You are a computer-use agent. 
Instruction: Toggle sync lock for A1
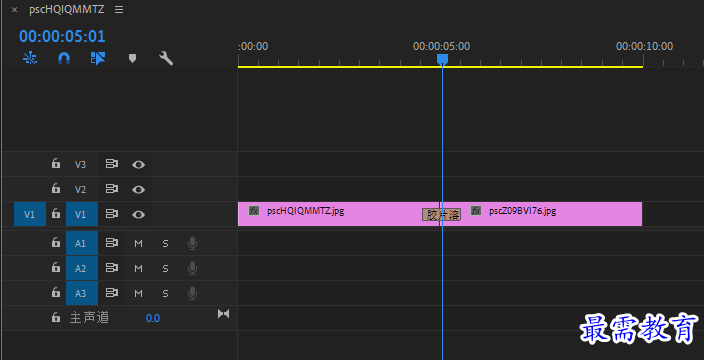click(x=111, y=243)
